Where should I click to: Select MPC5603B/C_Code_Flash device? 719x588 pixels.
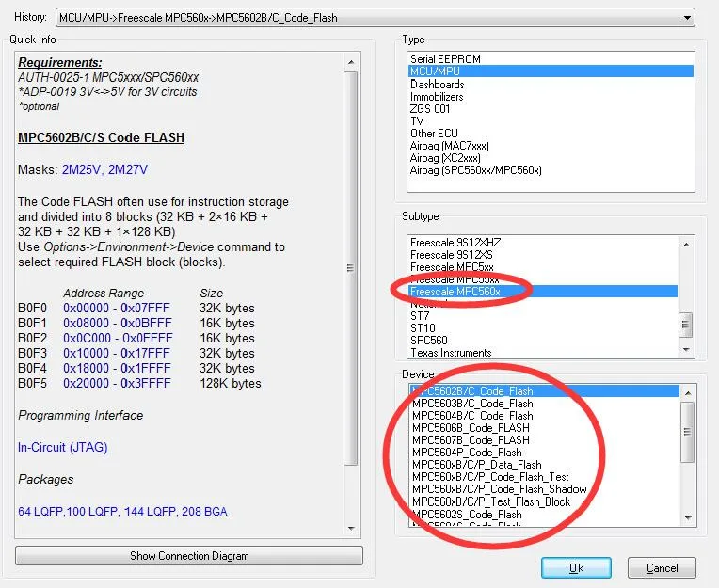(x=544, y=404)
